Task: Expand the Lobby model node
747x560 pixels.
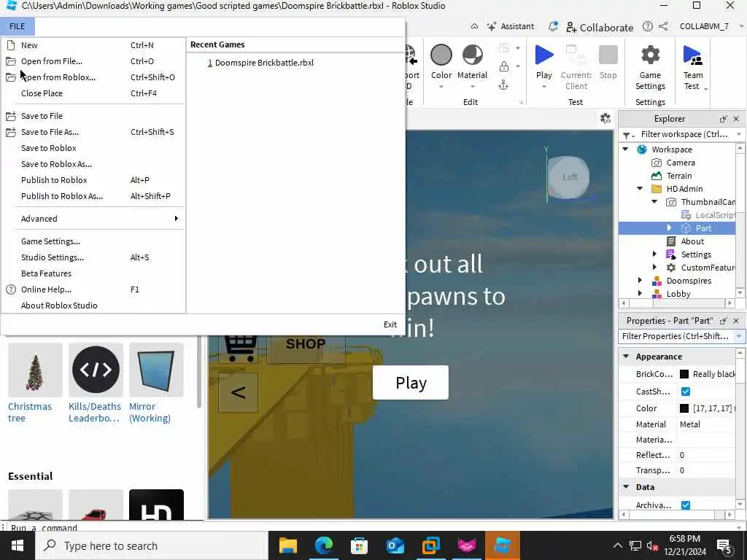Action: [x=640, y=293]
